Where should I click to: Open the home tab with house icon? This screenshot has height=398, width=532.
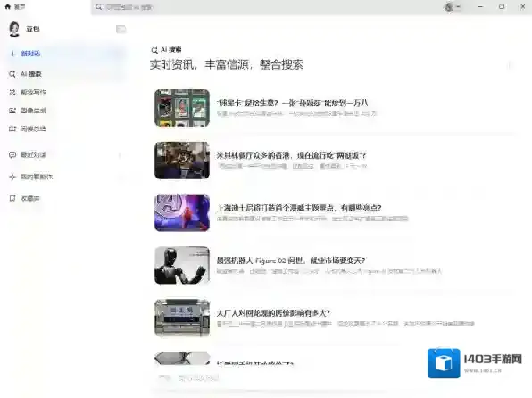[x=15, y=7]
